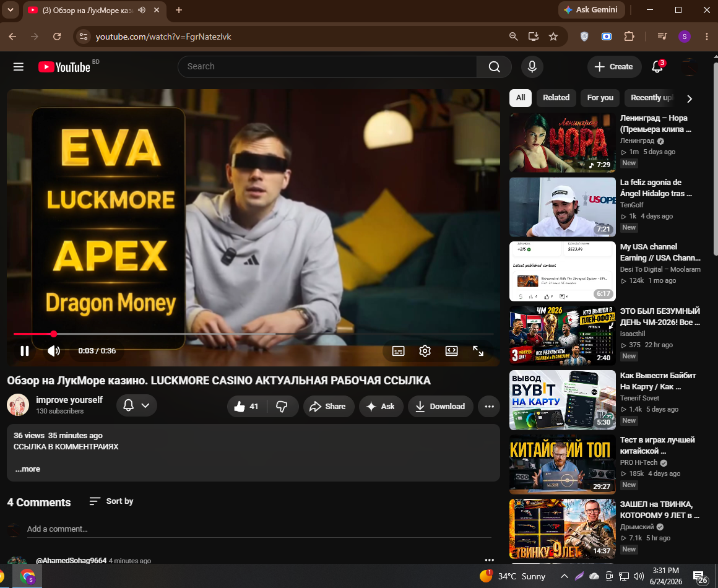718x588 pixels.
Task: Open the Ask AI button
Action: [x=381, y=406]
